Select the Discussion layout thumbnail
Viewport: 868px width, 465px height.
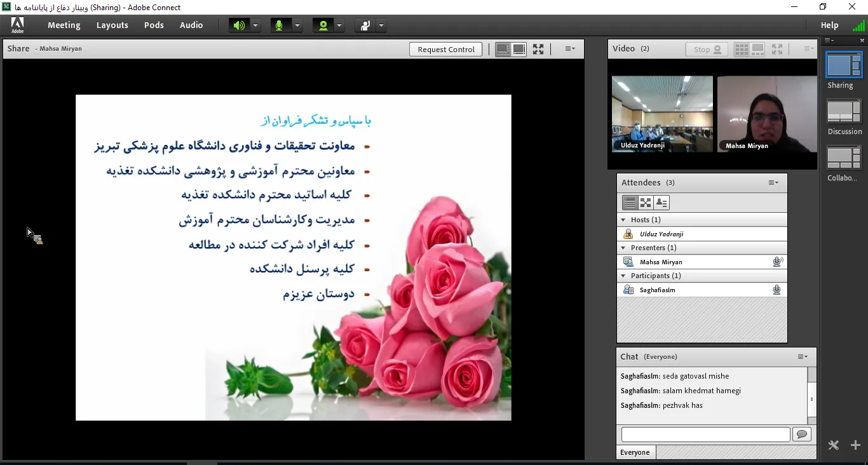tap(844, 112)
